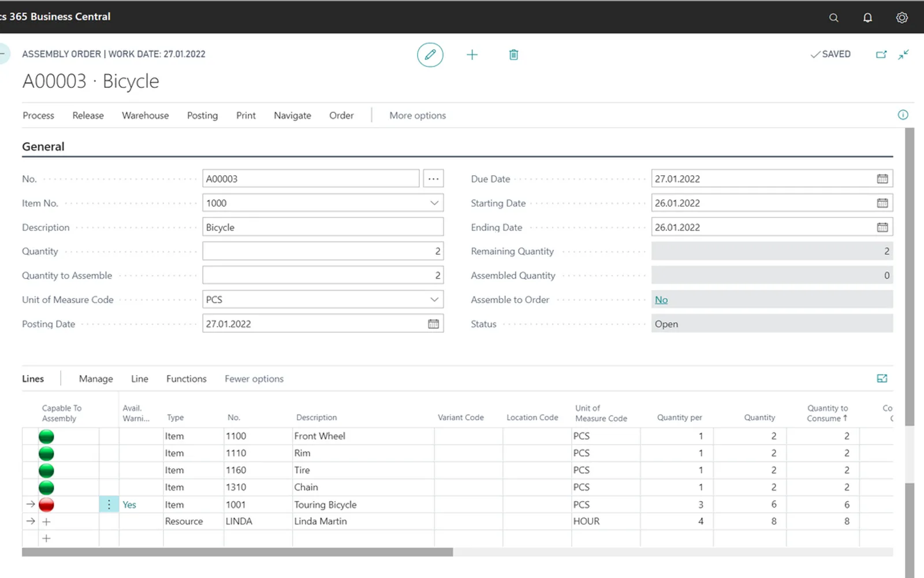
Task: Click Lines section heading
Action: [x=33, y=379]
